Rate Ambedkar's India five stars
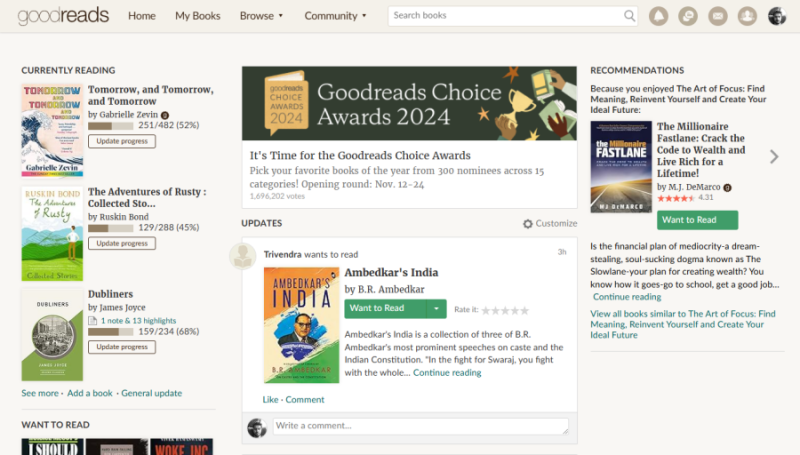The image size is (800, 455). coord(525,310)
